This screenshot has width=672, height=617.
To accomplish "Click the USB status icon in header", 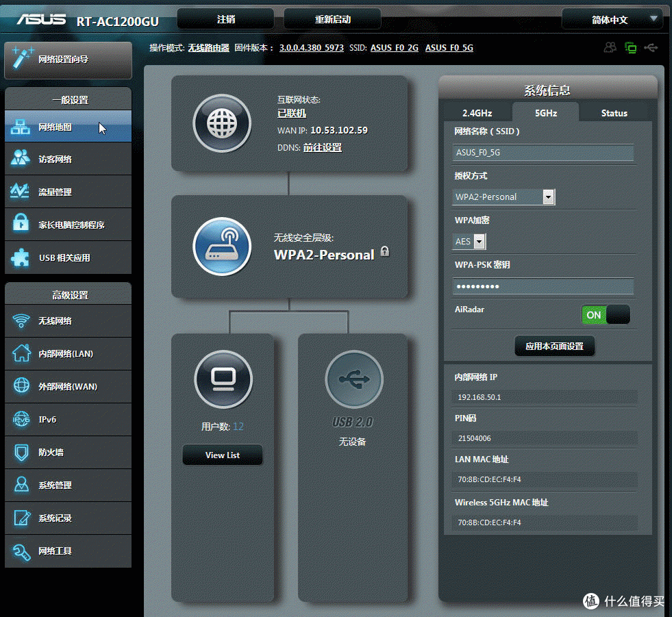I will [x=651, y=47].
